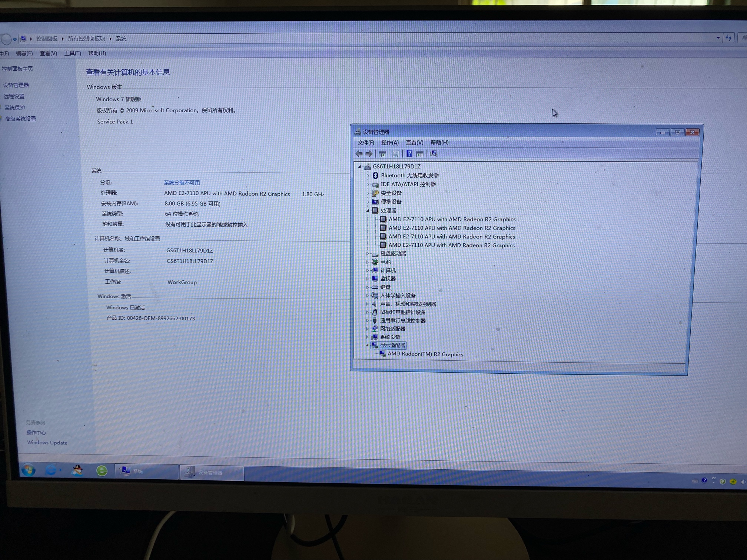Click Scan for hardware changes icon
The height and width of the screenshot is (560, 747).
[433, 153]
